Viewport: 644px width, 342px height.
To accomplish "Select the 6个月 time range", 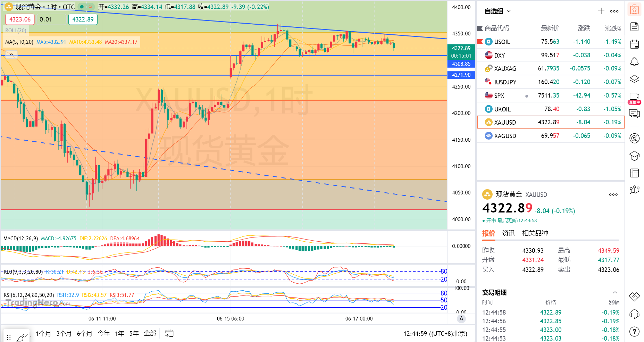I will pyautogui.click(x=84, y=333).
